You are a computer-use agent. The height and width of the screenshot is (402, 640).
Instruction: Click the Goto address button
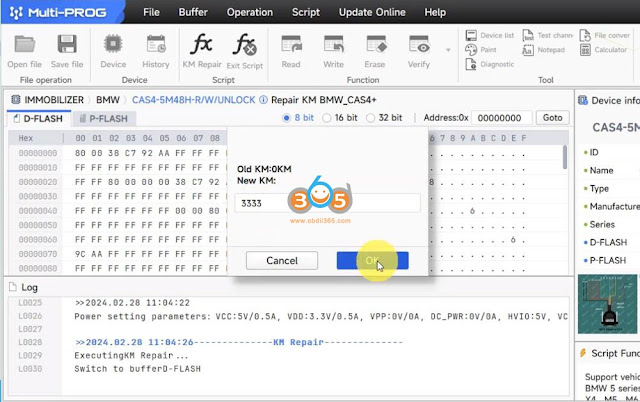(x=552, y=118)
